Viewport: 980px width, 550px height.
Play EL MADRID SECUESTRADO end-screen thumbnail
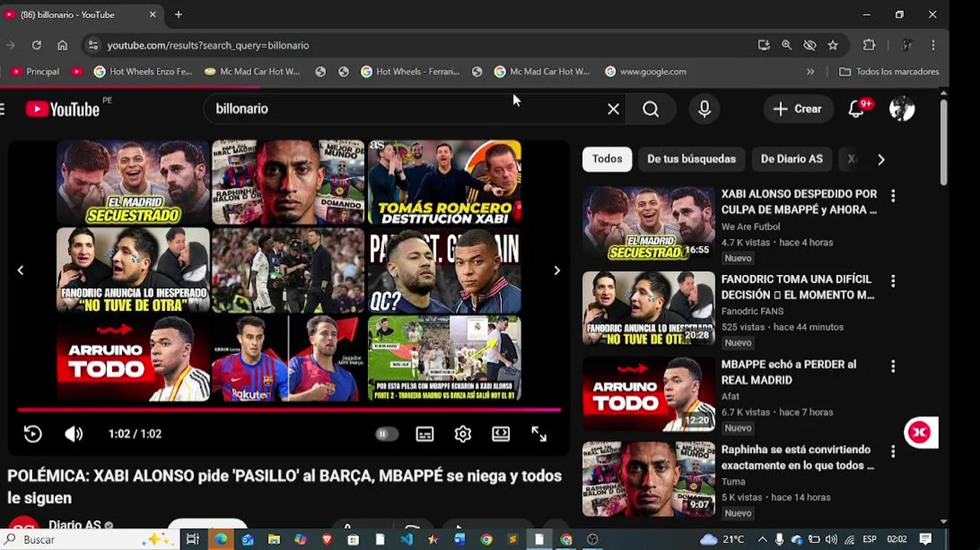pos(133,183)
